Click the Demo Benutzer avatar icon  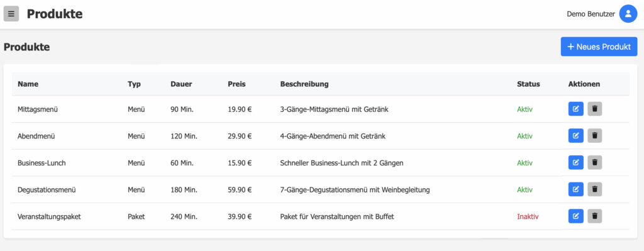pos(628,14)
